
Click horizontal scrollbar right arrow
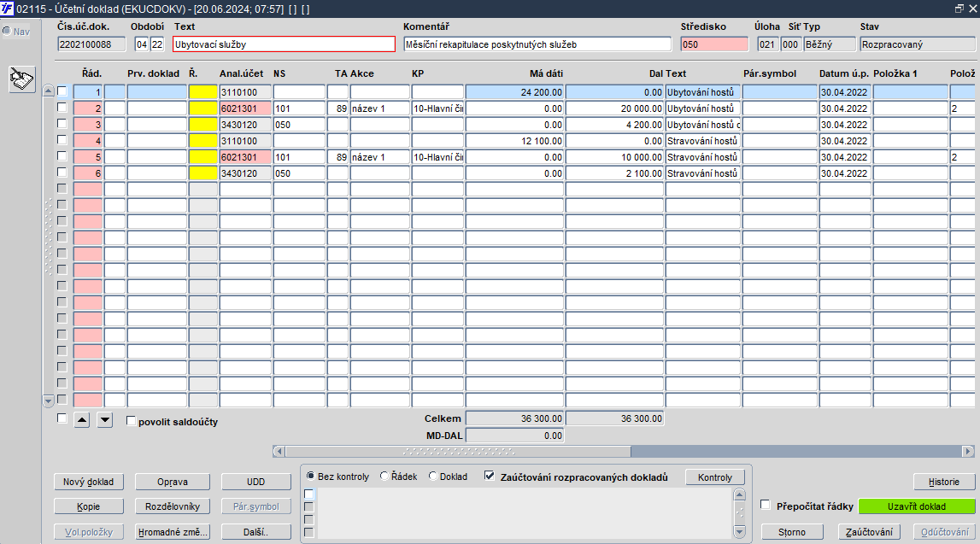(x=968, y=451)
